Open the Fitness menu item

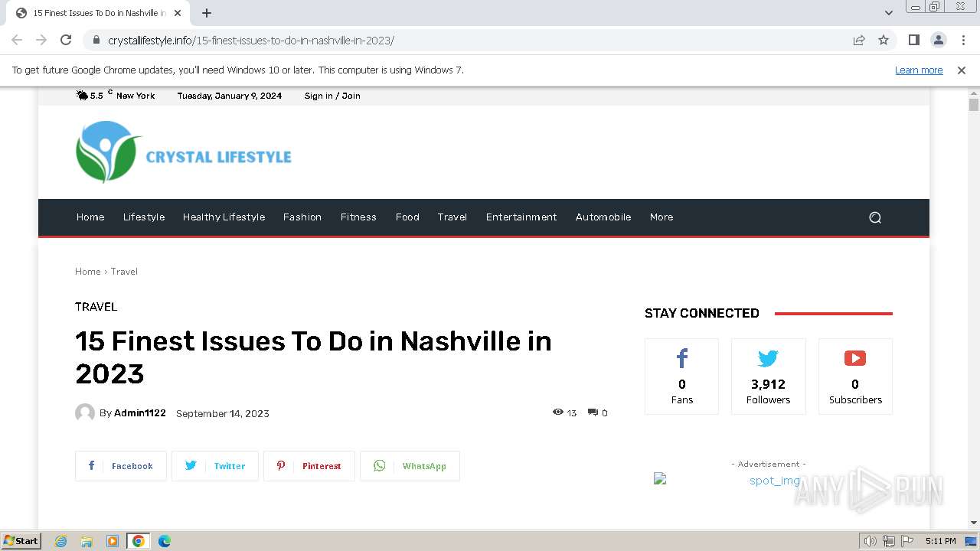(358, 217)
